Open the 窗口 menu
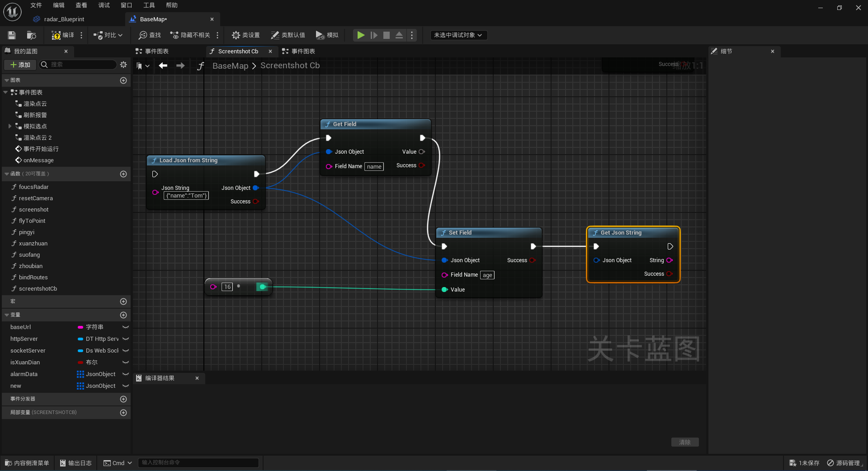Screen dimensions: 868x471 (126, 5)
